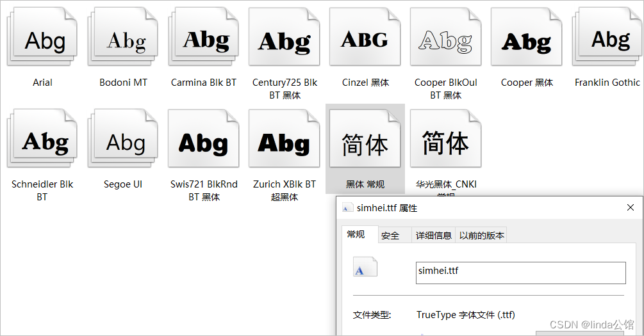Close the simhei.ttf 属性 dialog
Image resolution: width=644 pixels, height=336 pixels.
coord(631,207)
